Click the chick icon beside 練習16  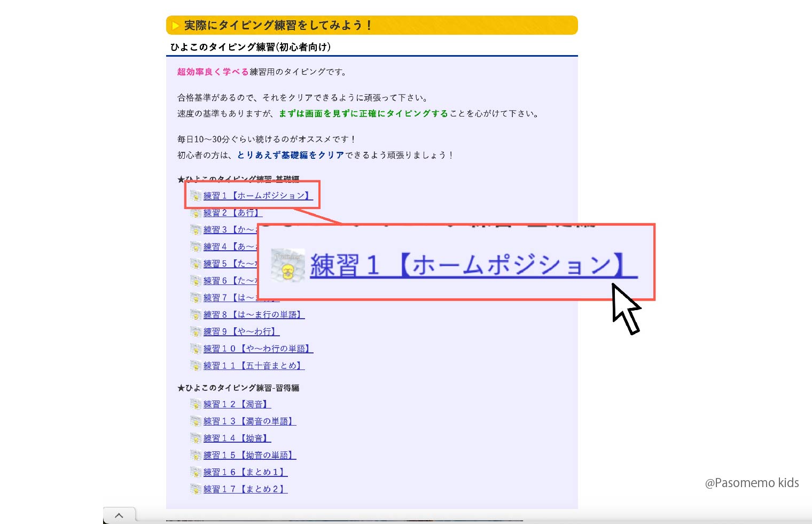coord(196,472)
